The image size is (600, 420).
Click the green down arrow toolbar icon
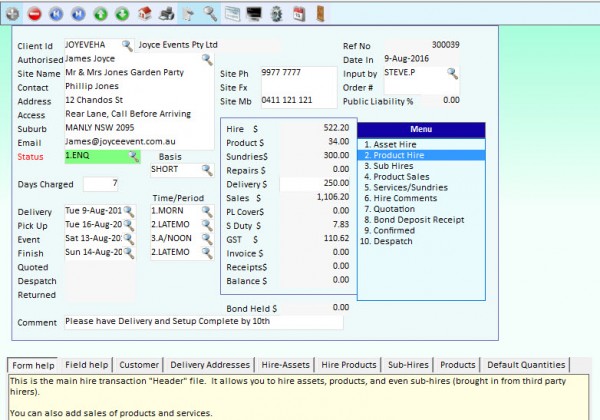coord(122,14)
